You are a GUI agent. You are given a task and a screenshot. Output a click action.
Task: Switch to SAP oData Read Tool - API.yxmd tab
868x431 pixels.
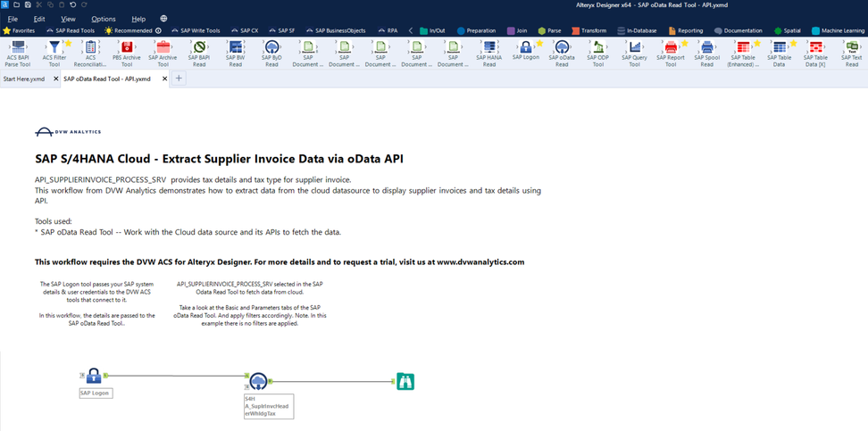107,79
